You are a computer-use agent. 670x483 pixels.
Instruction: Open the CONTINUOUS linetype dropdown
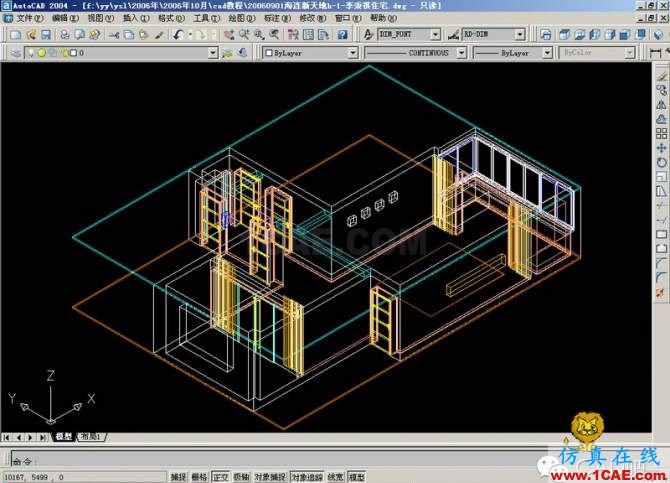461,53
